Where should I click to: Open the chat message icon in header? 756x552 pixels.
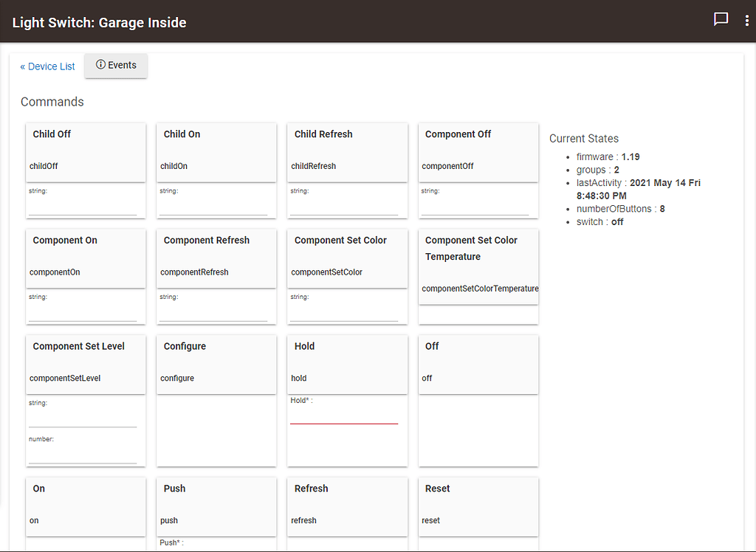[721, 20]
